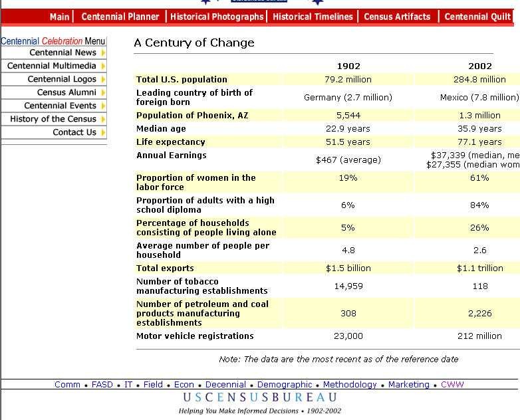Click arrow icon beside Centennial News
Screen dimensions: 520x420
coord(103,52)
